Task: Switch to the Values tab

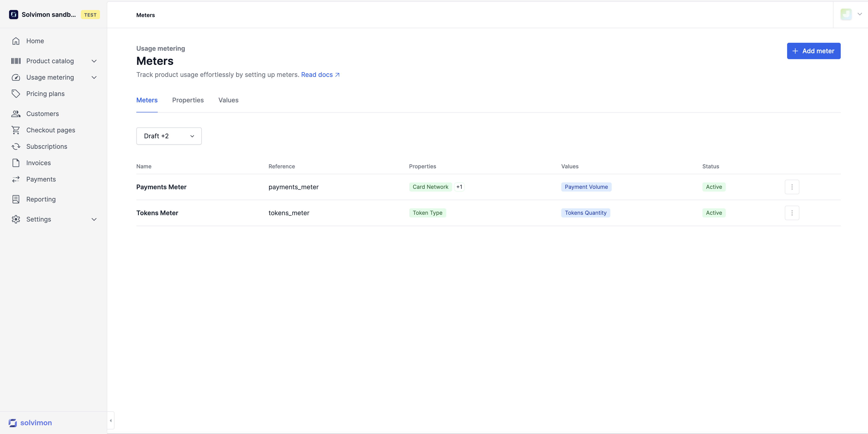Action: pyautogui.click(x=228, y=100)
